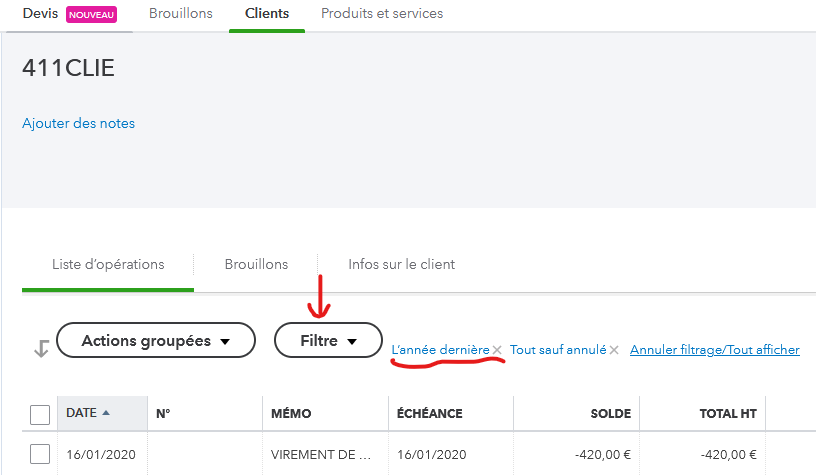
Task: Click the grey batch-action arrow icon
Action: click(40, 348)
